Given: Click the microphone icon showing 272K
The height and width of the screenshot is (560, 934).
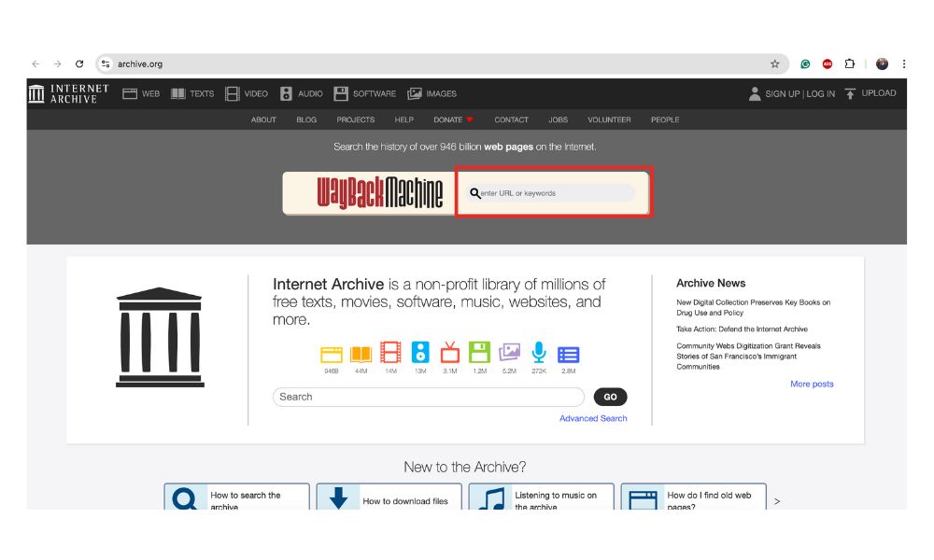Looking at the screenshot, I should [x=539, y=352].
